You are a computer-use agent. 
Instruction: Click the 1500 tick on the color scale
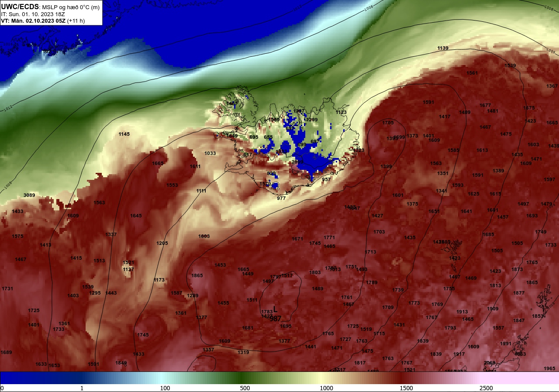[406, 388]
